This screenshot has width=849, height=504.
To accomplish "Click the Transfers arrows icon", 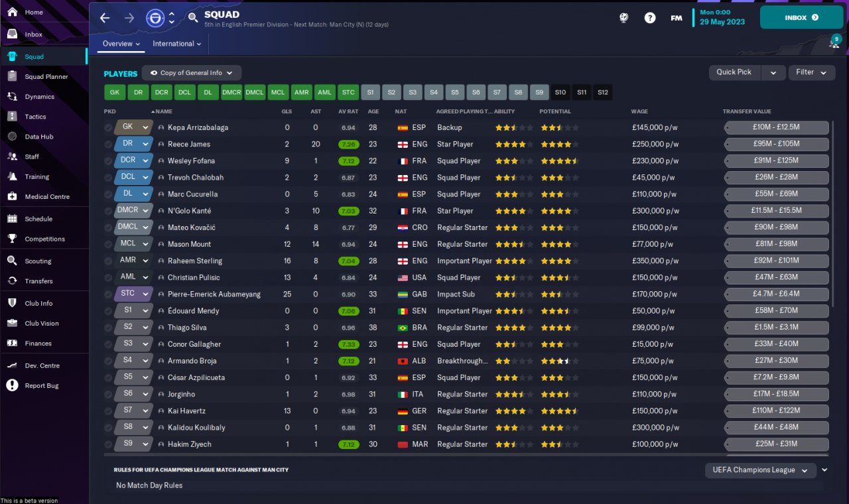I will (12, 281).
